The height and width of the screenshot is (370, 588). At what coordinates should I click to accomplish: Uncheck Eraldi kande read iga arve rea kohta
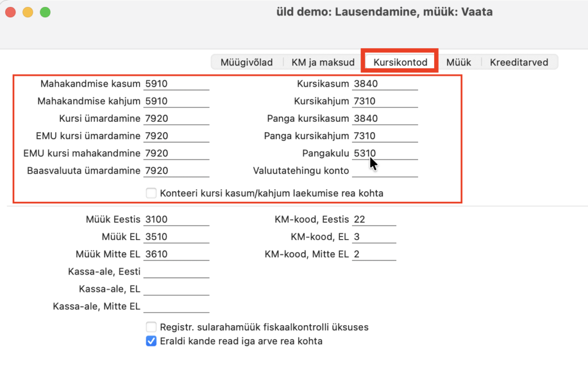click(151, 341)
